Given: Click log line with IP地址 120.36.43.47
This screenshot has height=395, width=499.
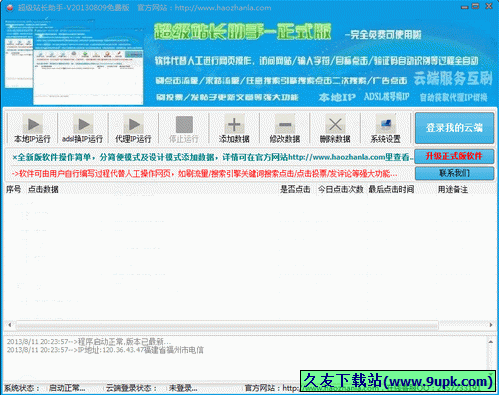Looking at the screenshot, I should (105, 350).
